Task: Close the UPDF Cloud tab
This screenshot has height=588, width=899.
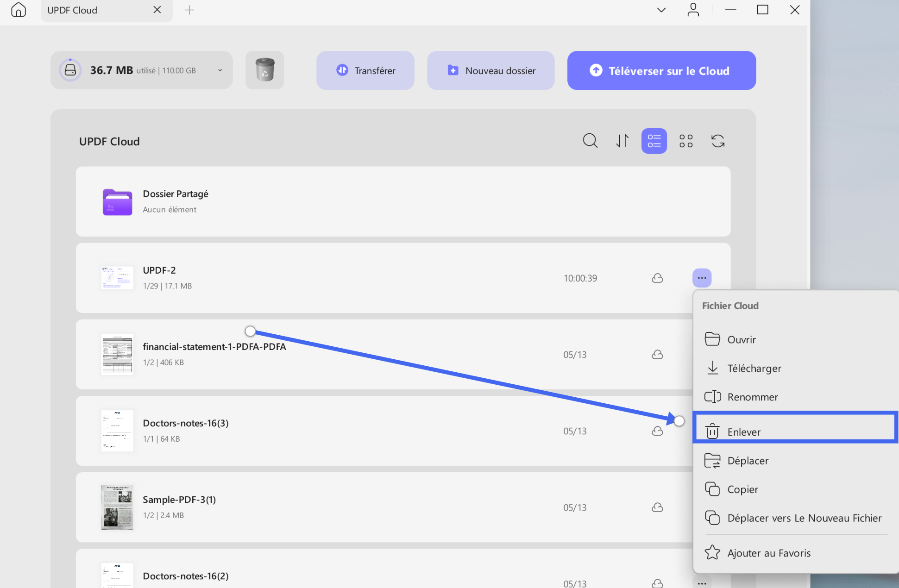Action: [157, 10]
